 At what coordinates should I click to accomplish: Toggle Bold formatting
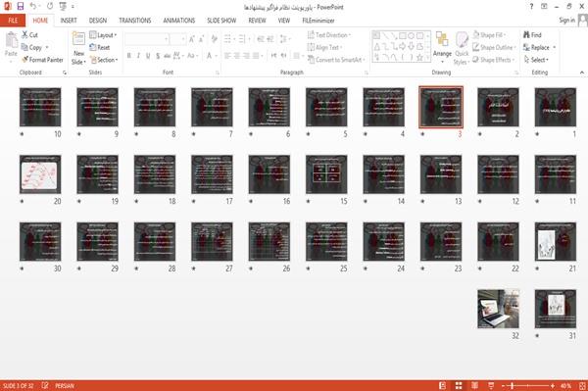[x=129, y=56]
